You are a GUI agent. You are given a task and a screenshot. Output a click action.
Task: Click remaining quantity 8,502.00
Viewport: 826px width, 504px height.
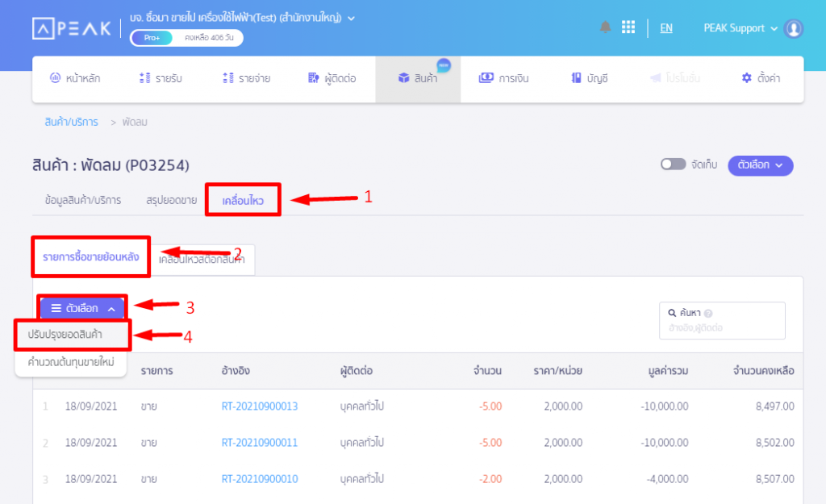pos(775,443)
